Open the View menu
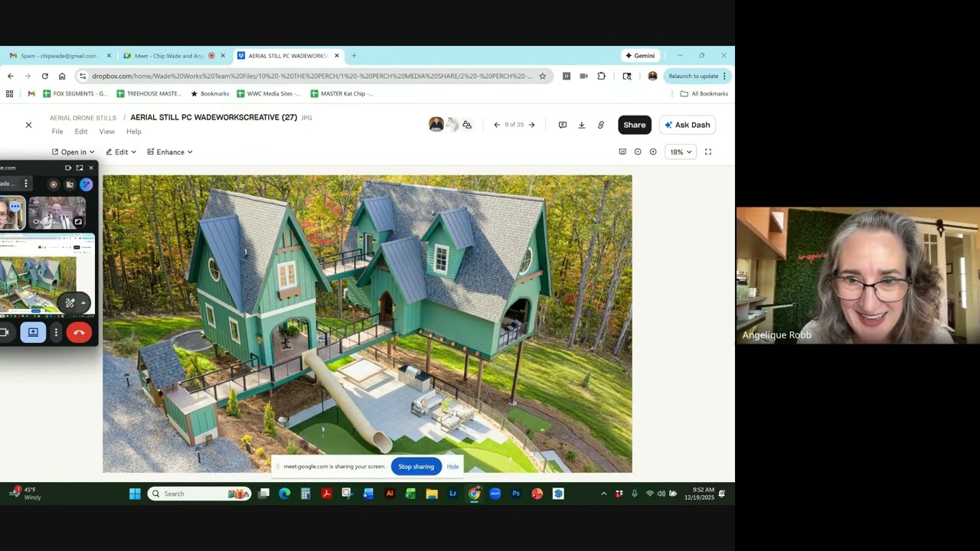The width and height of the screenshot is (980, 551). [106, 132]
